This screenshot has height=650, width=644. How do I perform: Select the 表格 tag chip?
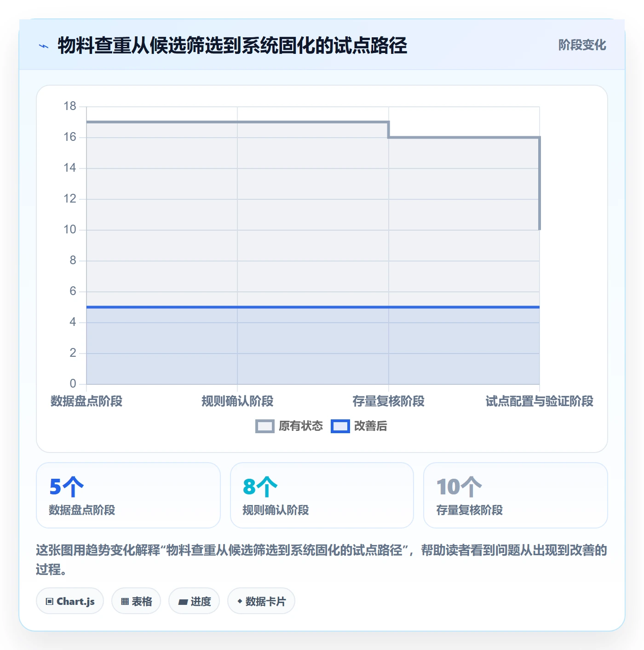(136, 601)
